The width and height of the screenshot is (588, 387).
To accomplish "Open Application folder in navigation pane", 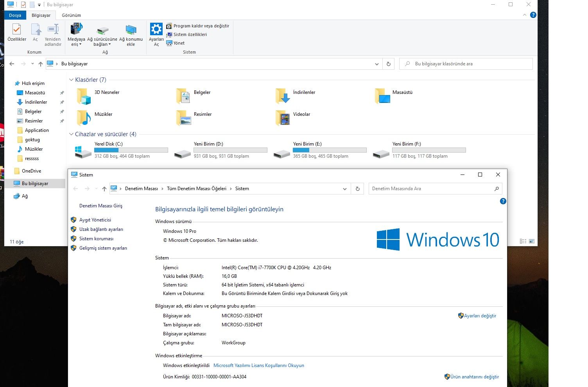I will [37, 130].
